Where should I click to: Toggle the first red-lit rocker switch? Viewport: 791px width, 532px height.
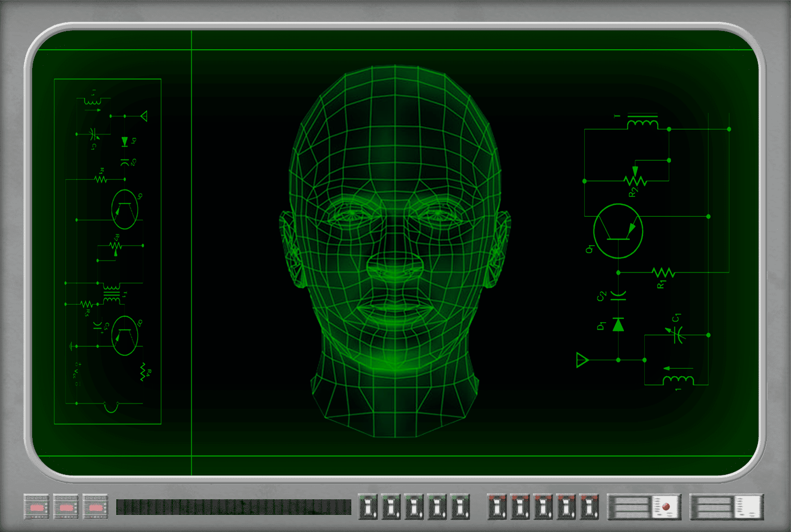tap(498, 506)
